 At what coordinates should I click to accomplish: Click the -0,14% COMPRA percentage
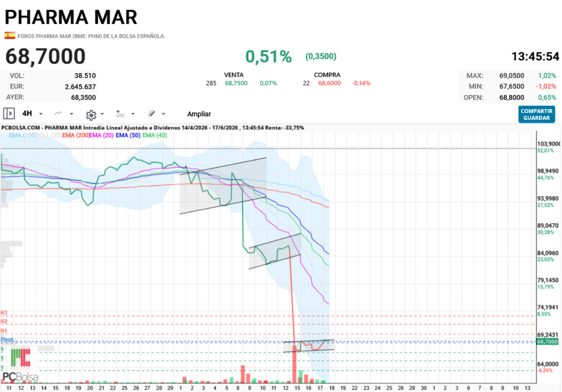[361, 83]
